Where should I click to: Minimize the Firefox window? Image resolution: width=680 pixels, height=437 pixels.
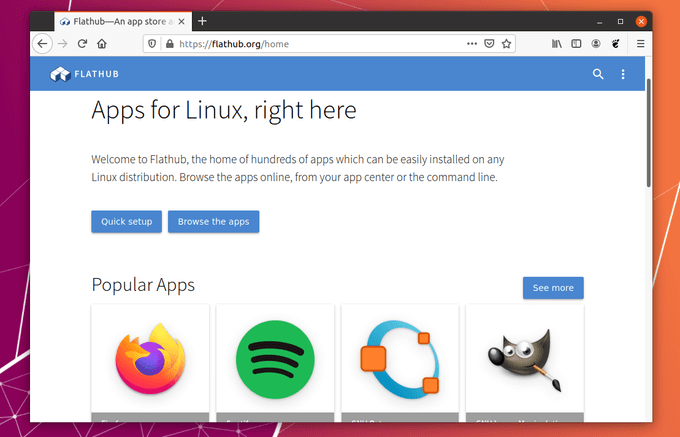599,21
